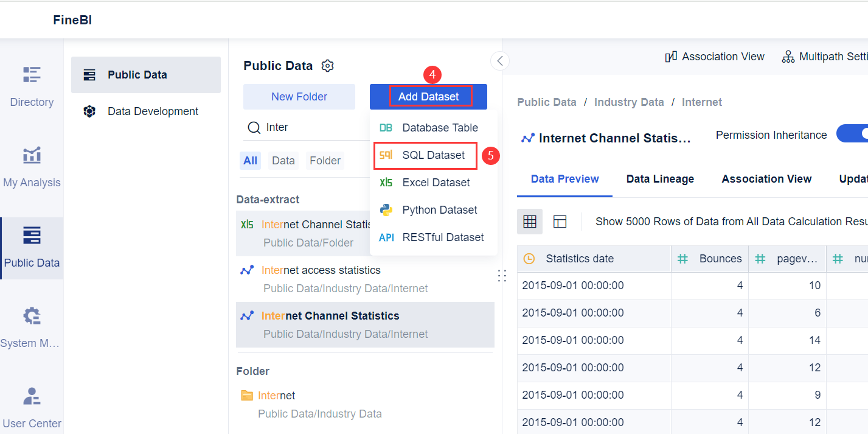Choose Python Dataset from the menu

(439, 209)
